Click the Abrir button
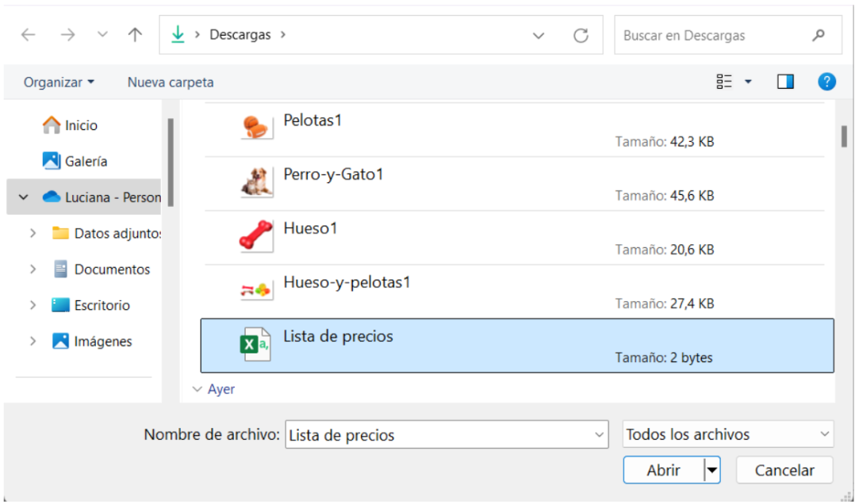Screen dimensions: 855x504 [x=664, y=470]
